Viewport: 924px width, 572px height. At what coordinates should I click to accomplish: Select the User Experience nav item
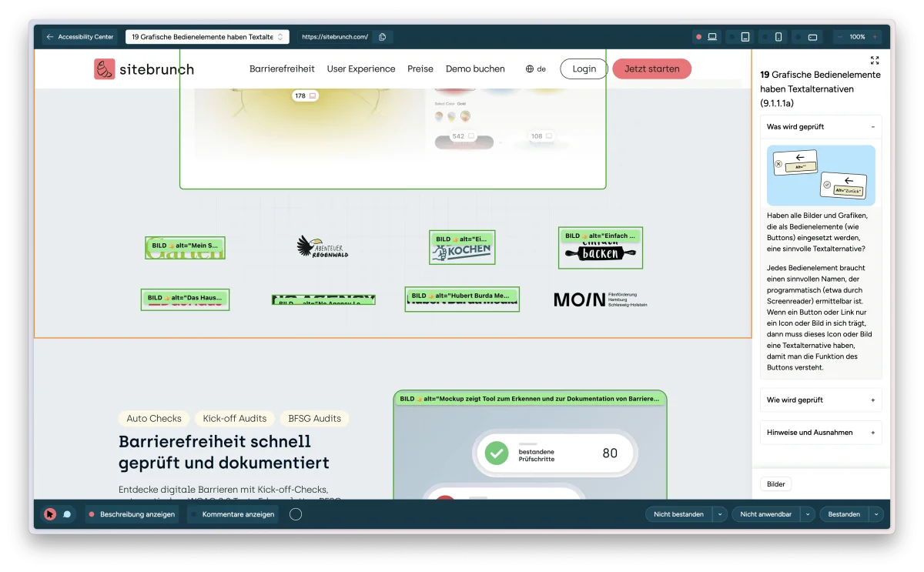pos(361,69)
